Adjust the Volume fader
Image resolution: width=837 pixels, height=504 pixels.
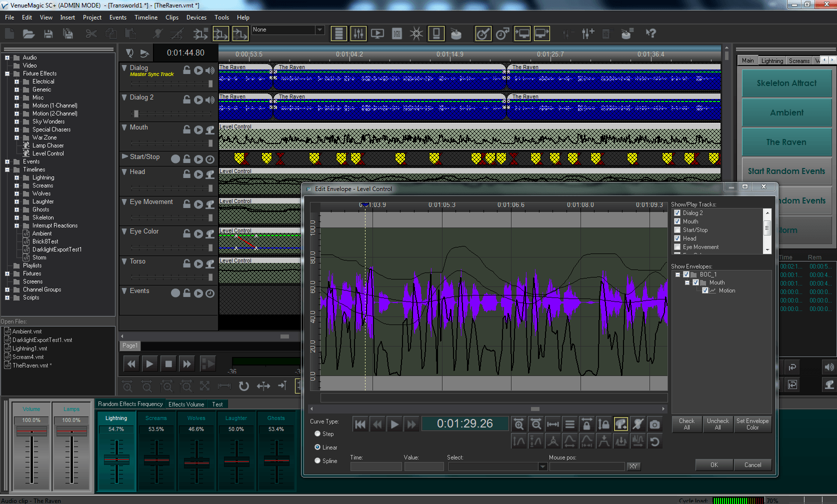click(x=31, y=431)
